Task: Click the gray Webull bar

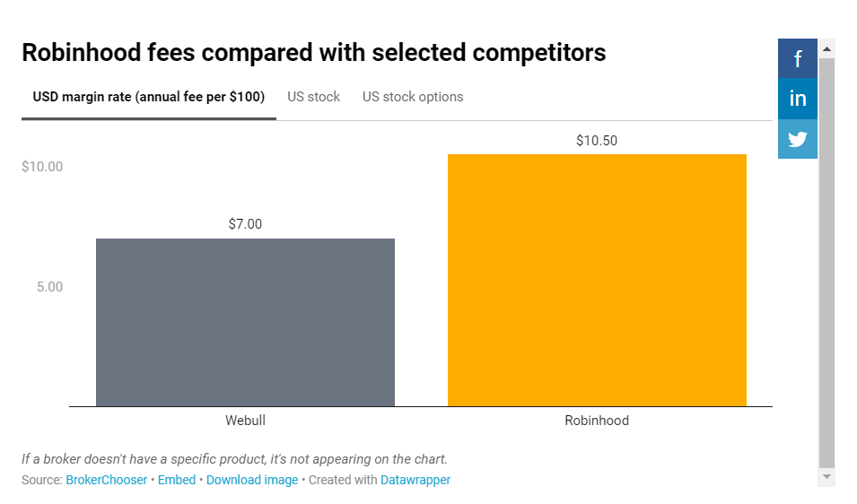Action: pos(245,323)
